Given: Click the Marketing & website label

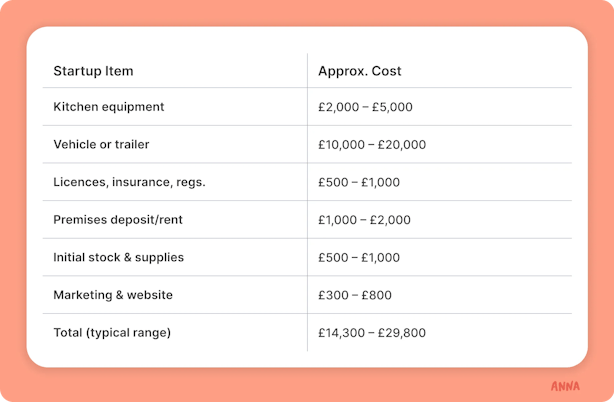Looking at the screenshot, I should tap(113, 295).
